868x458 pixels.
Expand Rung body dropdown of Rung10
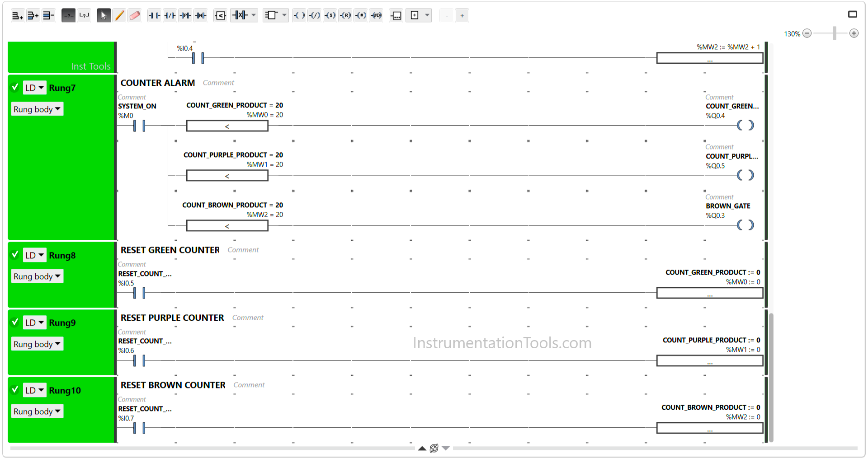[37, 411]
